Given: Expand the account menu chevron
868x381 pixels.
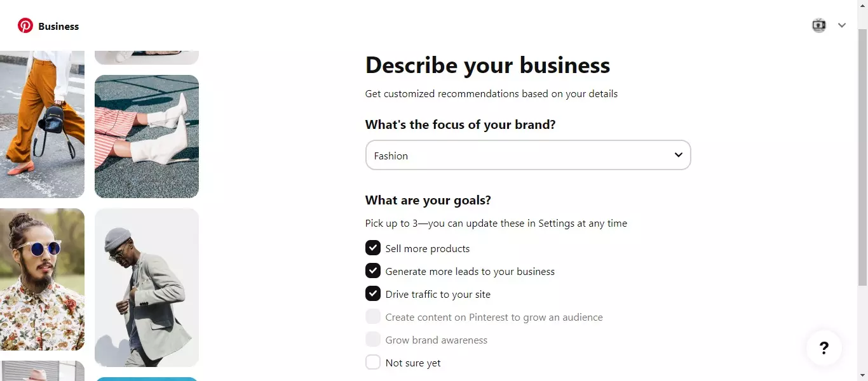Looking at the screenshot, I should point(842,25).
